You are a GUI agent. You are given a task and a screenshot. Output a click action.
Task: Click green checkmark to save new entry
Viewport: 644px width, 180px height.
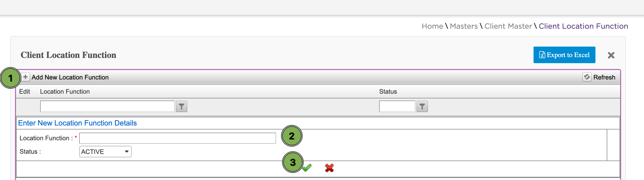(307, 168)
